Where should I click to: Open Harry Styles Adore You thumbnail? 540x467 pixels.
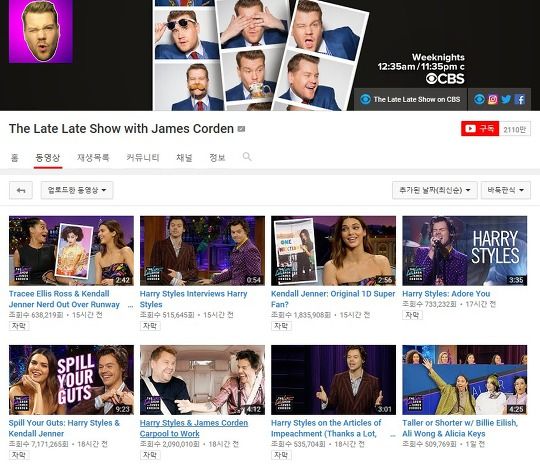pyautogui.click(x=465, y=251)
